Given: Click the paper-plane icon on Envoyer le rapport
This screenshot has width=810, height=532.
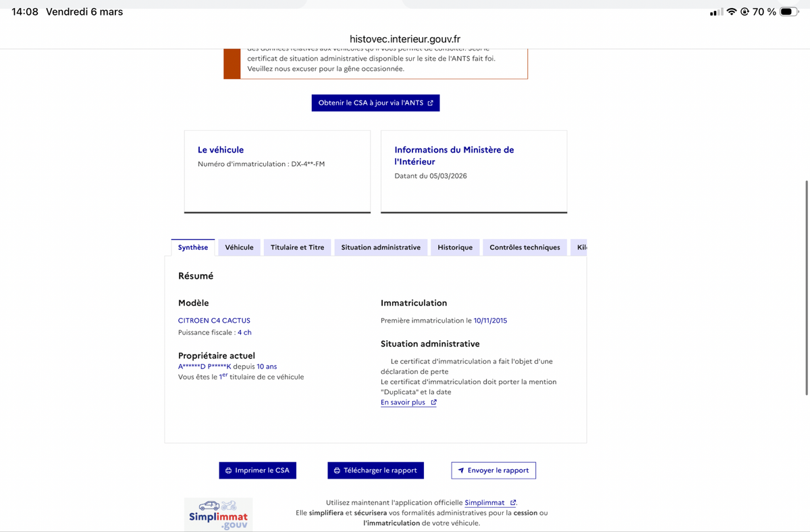Looking at the screenshot, I should click(x=461, y=471).
